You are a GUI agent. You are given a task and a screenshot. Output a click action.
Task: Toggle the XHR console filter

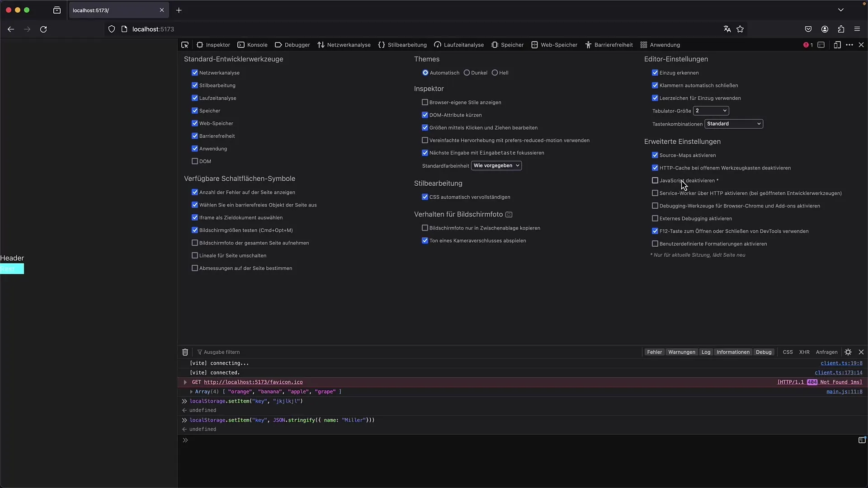click(804, 352)
